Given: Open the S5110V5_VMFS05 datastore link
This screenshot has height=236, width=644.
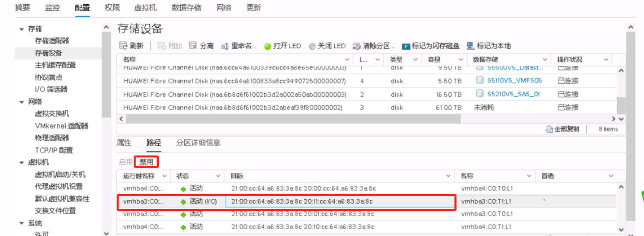Looking at the screenshot, I should click(x=514, y=80).
